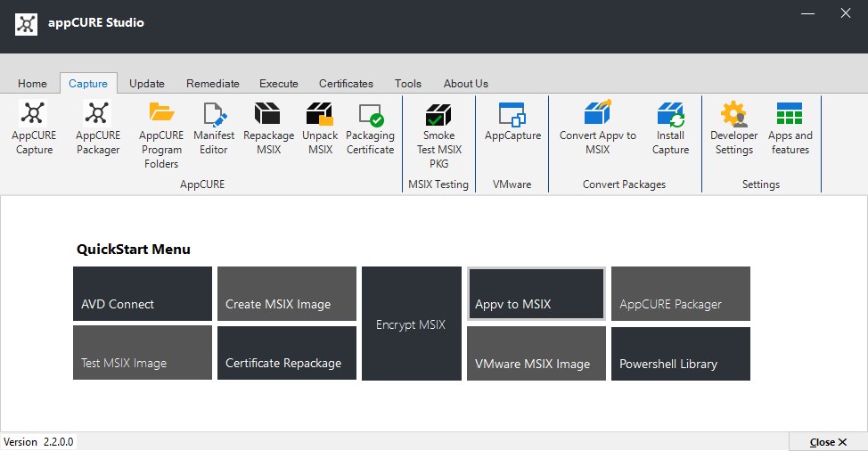Open Apps and features

click(790, 127)
